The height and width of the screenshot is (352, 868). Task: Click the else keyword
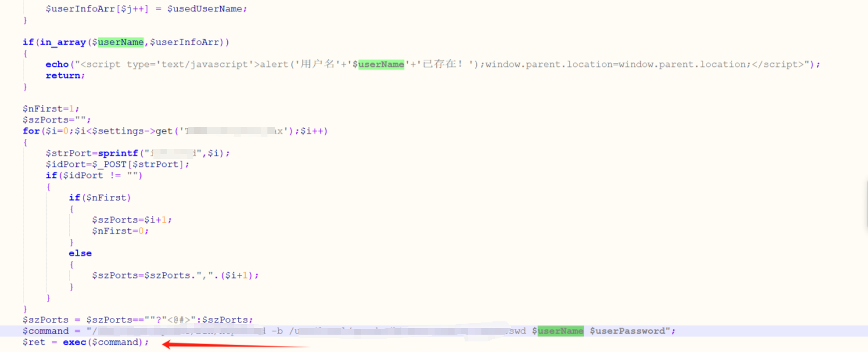80,253
